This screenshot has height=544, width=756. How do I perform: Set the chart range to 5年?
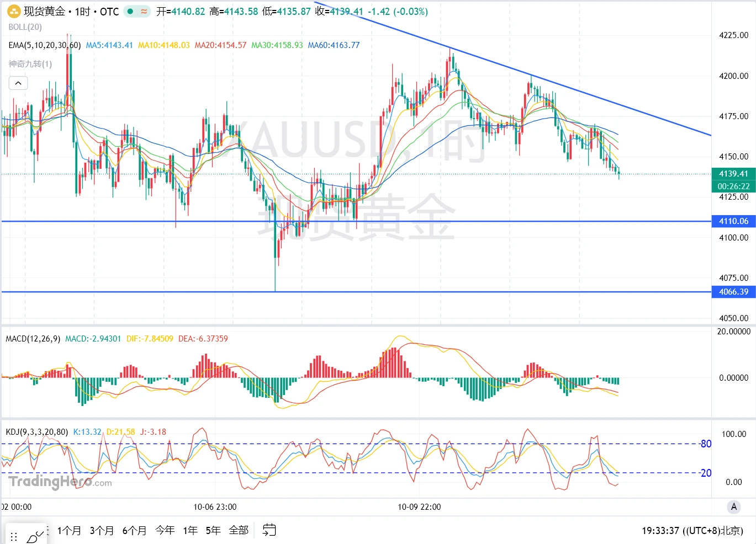[x=213, y=530]
